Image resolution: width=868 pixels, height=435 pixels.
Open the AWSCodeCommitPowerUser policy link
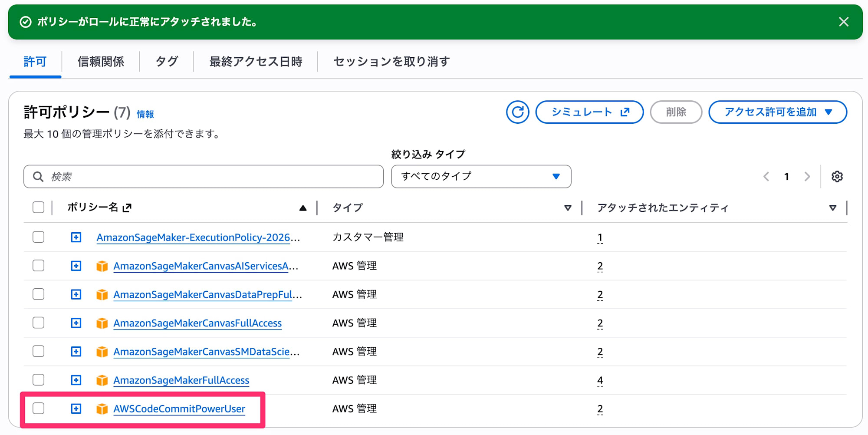click(179, 409)
